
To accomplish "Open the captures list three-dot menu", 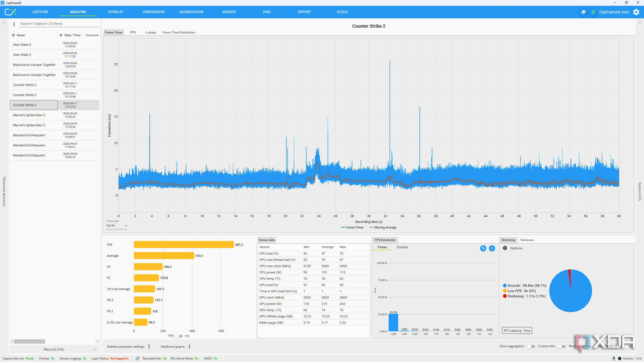I will tap(14, 24).
